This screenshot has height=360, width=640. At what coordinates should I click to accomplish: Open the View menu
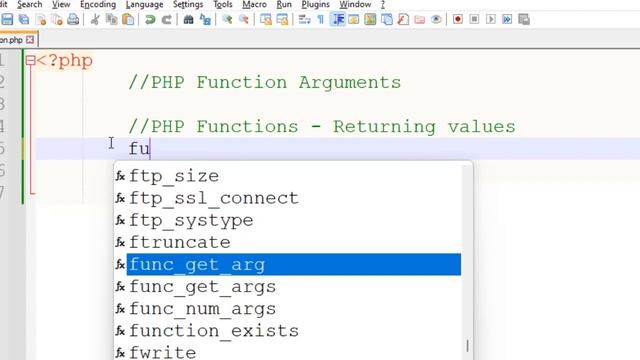61,4
